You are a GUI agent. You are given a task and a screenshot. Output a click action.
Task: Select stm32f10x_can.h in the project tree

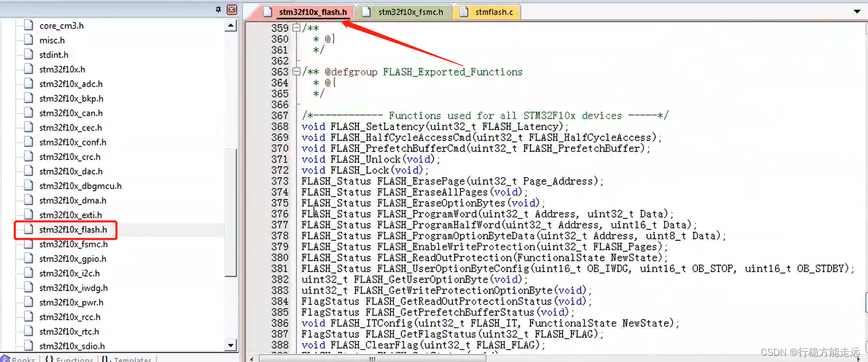(71, 113)
